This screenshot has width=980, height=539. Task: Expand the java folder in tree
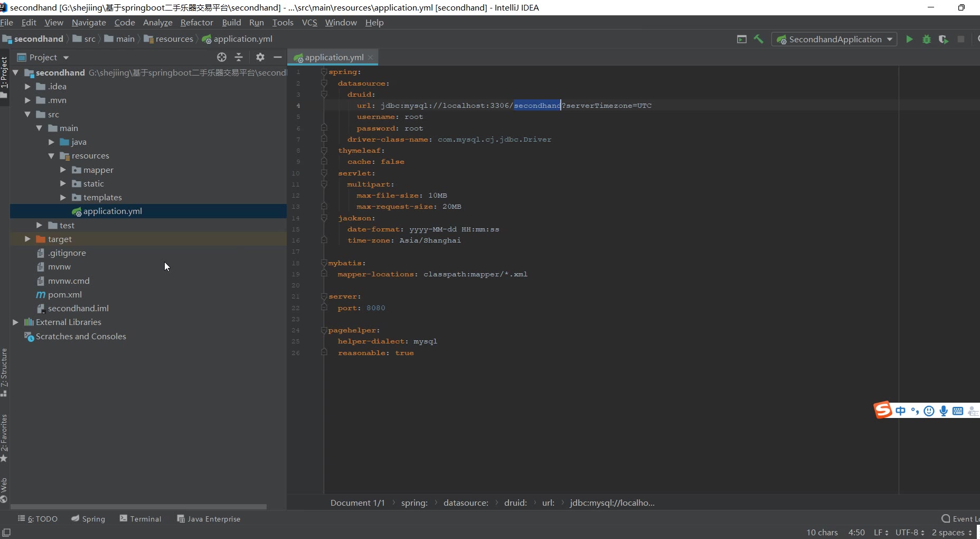51,142
